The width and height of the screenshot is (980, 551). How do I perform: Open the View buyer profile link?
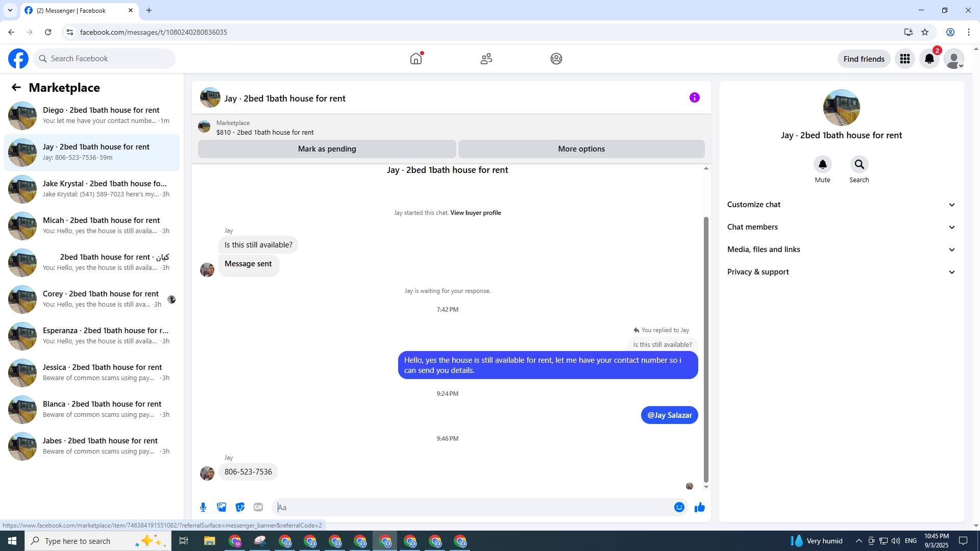tap(476, 213)
